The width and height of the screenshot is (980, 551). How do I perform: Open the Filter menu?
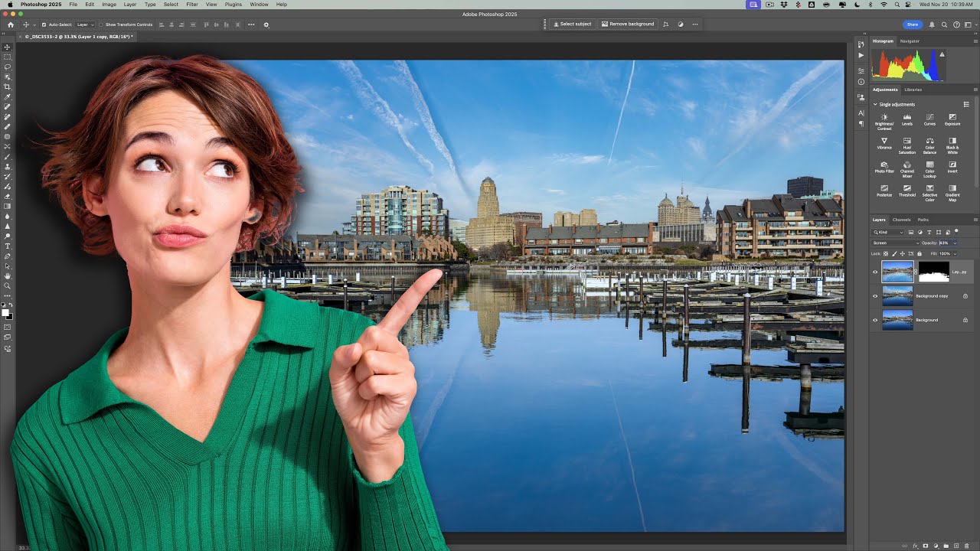click(x=191, y=5)
